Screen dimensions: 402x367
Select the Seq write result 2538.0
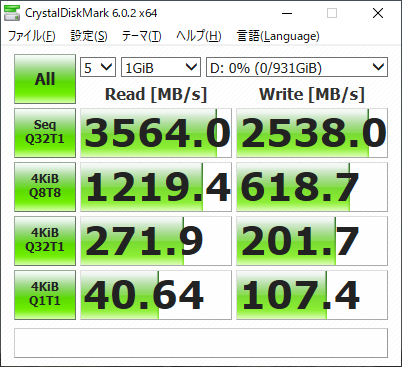tap(312, 133)
